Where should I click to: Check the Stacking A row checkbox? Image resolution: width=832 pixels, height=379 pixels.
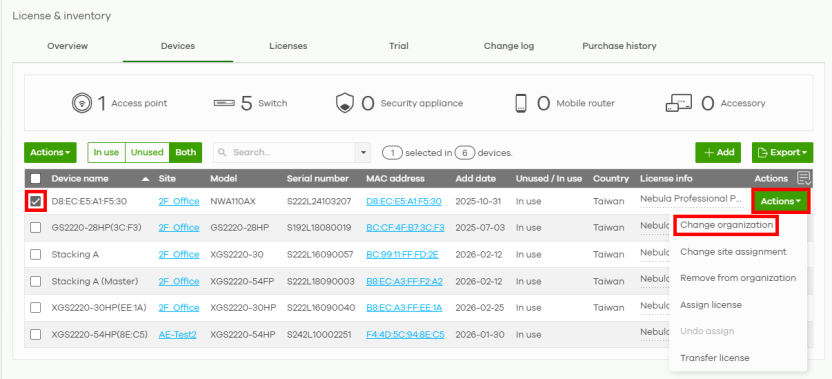36,254
